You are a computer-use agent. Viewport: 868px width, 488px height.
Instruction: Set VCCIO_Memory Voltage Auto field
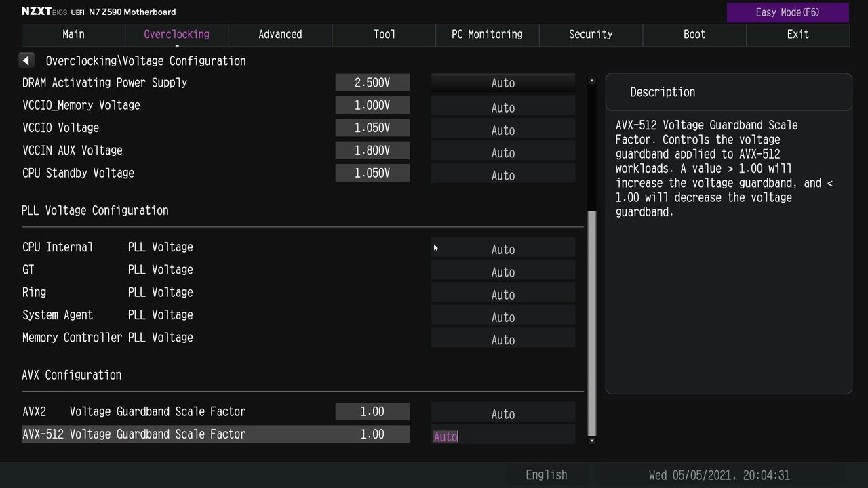pyautogui.click(x=503, y=106)
